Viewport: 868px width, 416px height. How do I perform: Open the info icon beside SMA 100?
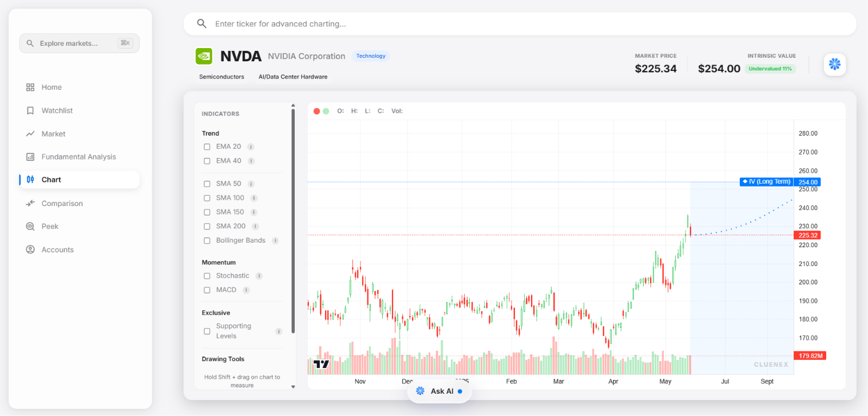pyautogui.click(x=254, y=198)
